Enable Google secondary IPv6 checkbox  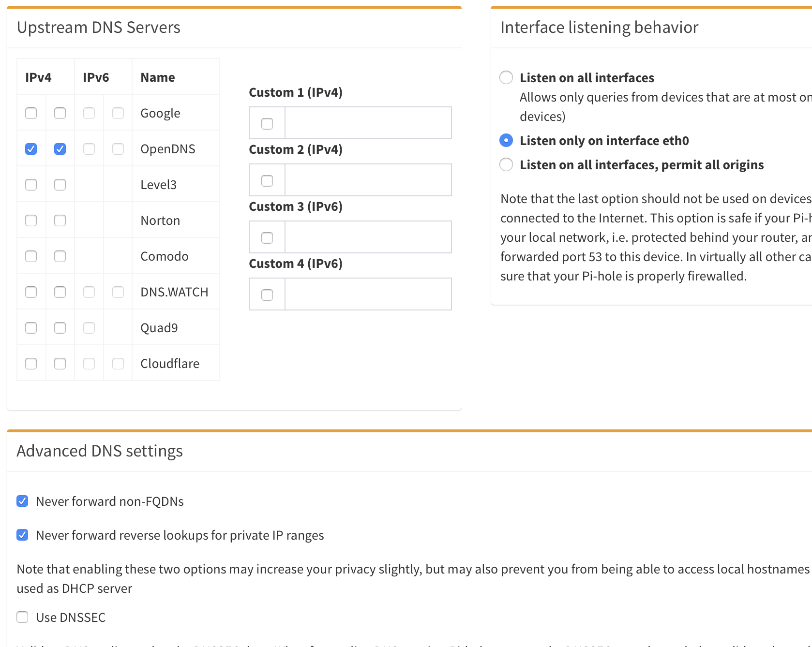click(x=118, y=113)
